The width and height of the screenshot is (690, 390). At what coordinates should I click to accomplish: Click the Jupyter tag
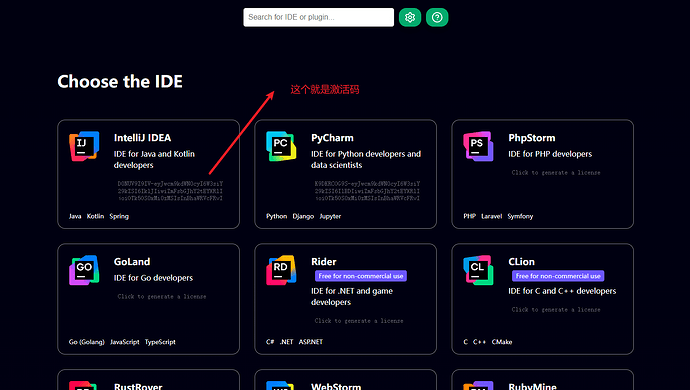(330, 216)
